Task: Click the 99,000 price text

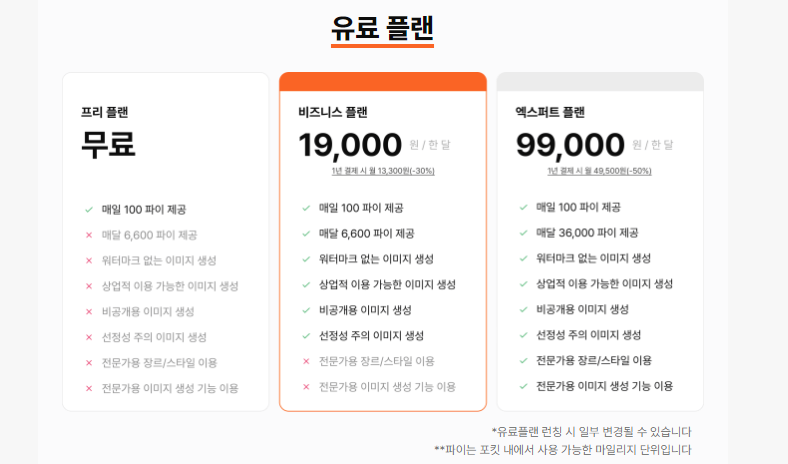Action: point(570,145)
